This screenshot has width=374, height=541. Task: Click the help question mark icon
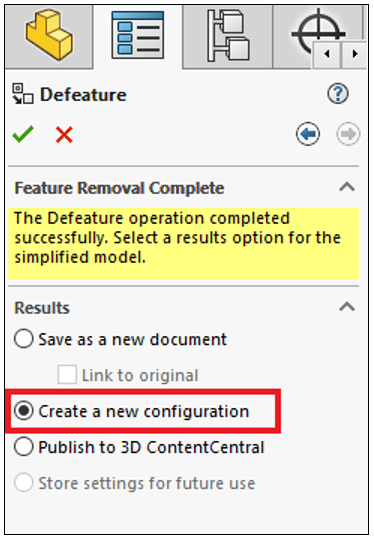point(338,94)
